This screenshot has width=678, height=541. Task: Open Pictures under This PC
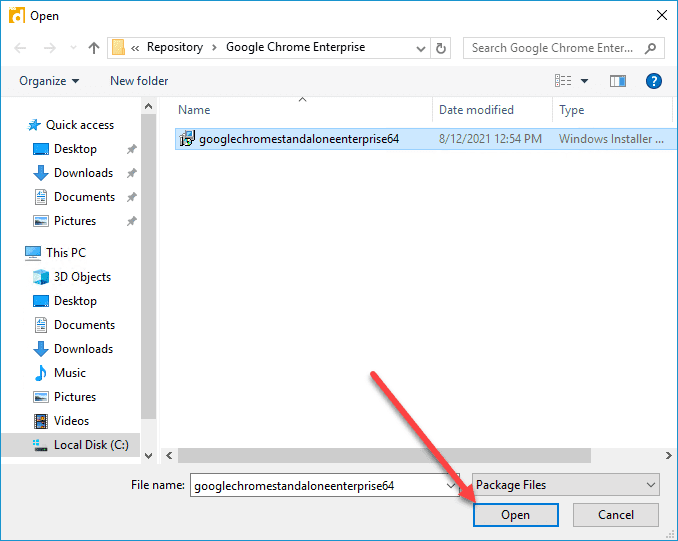point(64,397)
